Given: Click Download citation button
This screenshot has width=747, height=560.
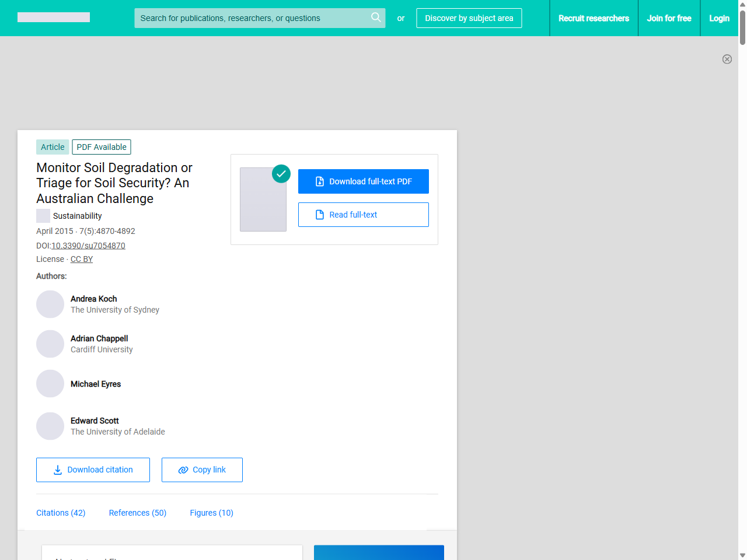Looking at the screenshot, I should [93, 470].
